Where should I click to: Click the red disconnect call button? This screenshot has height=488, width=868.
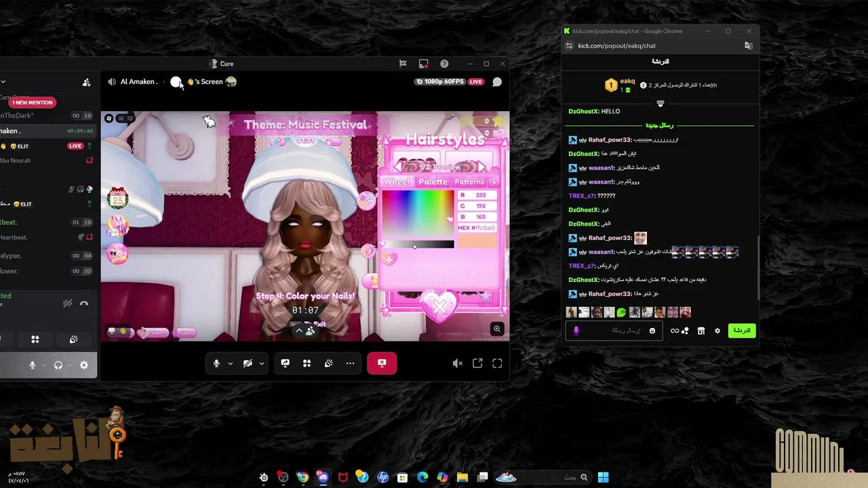382,363
